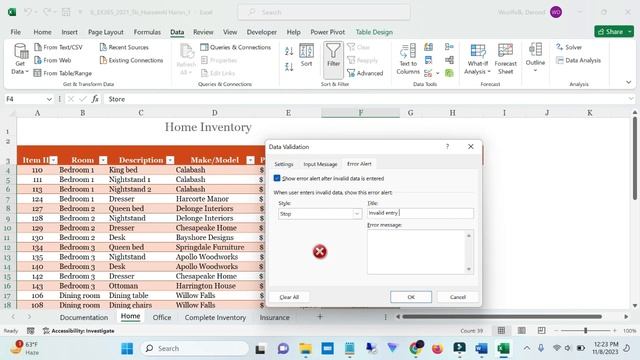Sort Z to A descending
Screen dimensions: 640x360
(289, 67)
